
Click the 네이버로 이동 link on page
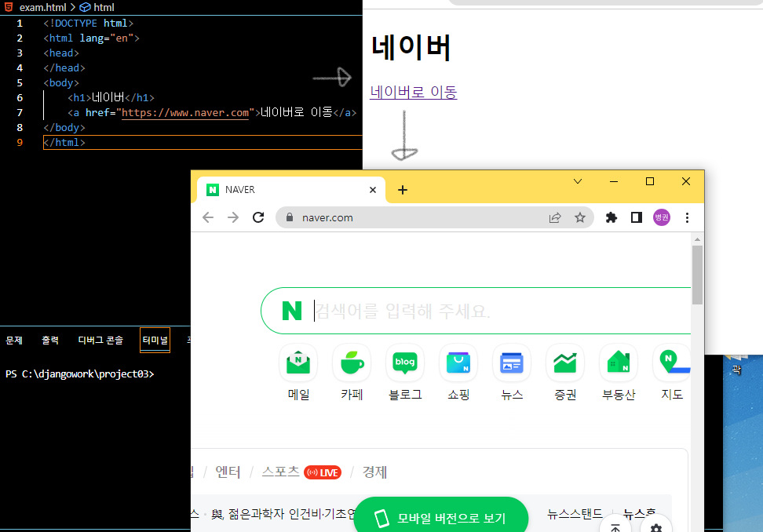[414, 92]
